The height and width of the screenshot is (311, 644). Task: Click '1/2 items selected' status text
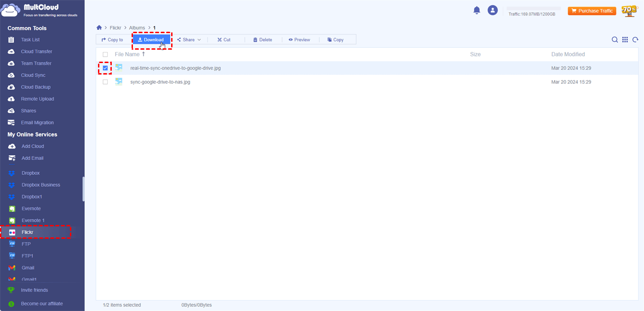(122, 305)
